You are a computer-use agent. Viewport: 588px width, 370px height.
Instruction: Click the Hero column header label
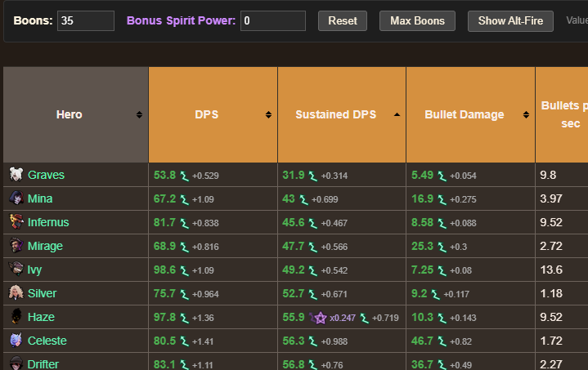(x=69, y=114)
